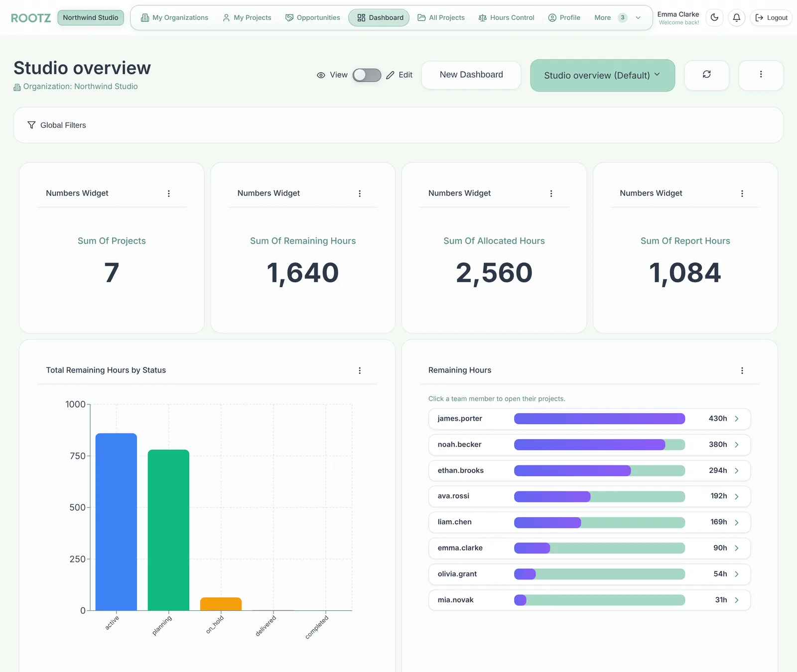Image resolution: width=797 pixels, height=672 pixels.
Task: Open Global Filters bar
Action: [x=398, y=125]
